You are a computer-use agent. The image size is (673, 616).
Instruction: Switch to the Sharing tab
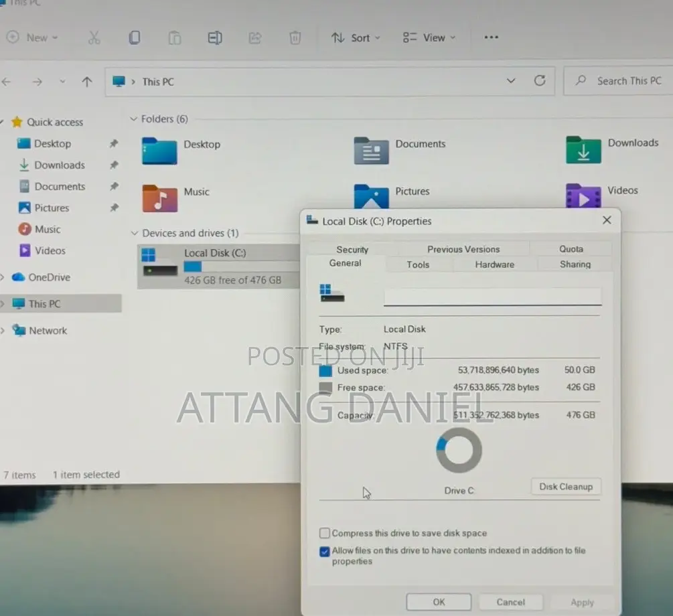[575, 264]
